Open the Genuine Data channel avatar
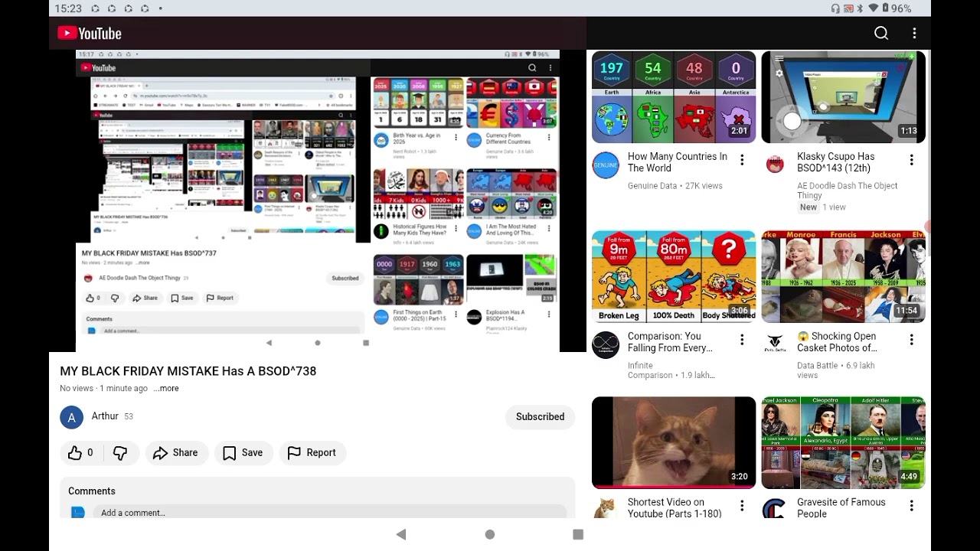Screen dimensions: 980x551 [606, 165]
